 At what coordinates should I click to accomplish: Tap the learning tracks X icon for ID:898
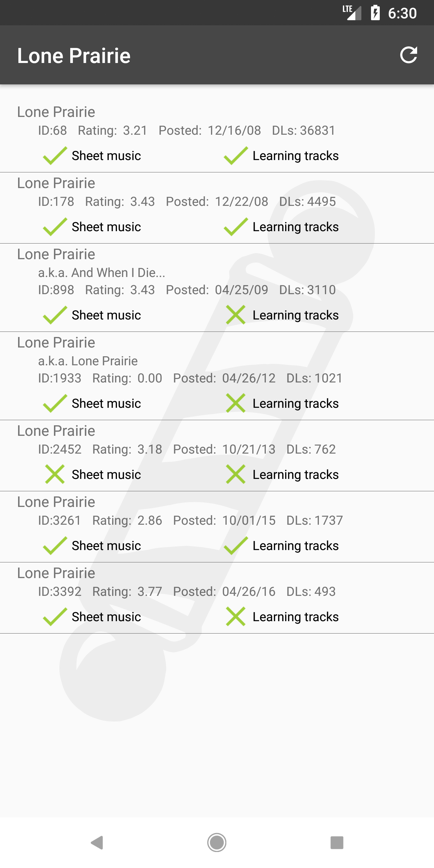[235, 315]
